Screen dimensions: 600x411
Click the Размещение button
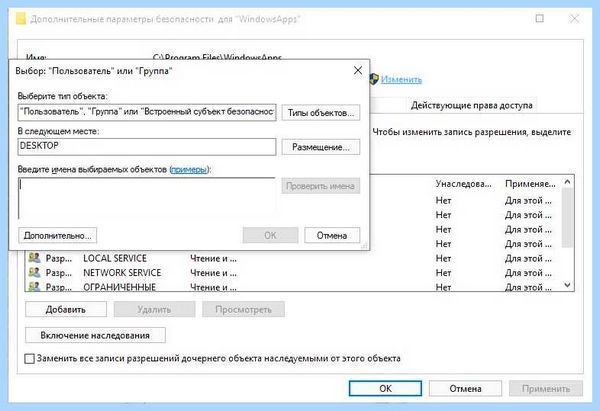[x=321, y=147]
